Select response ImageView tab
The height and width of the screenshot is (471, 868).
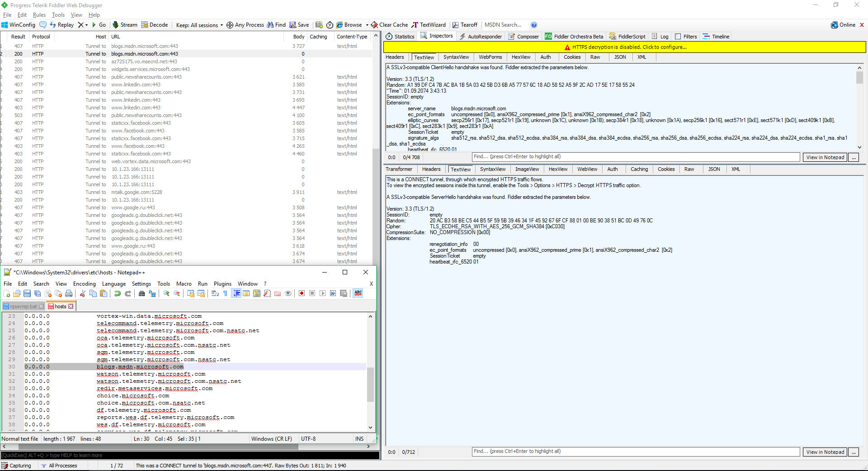point(527,169)
